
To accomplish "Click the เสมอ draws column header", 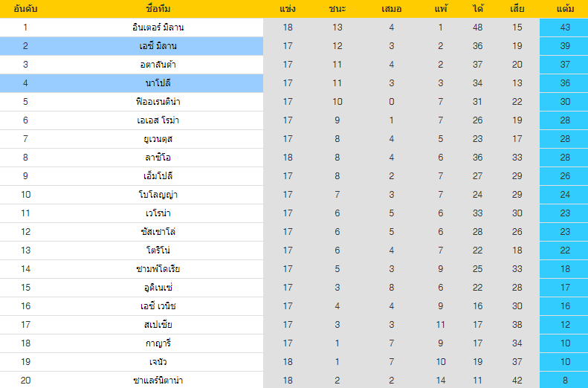I will (391, 9).
